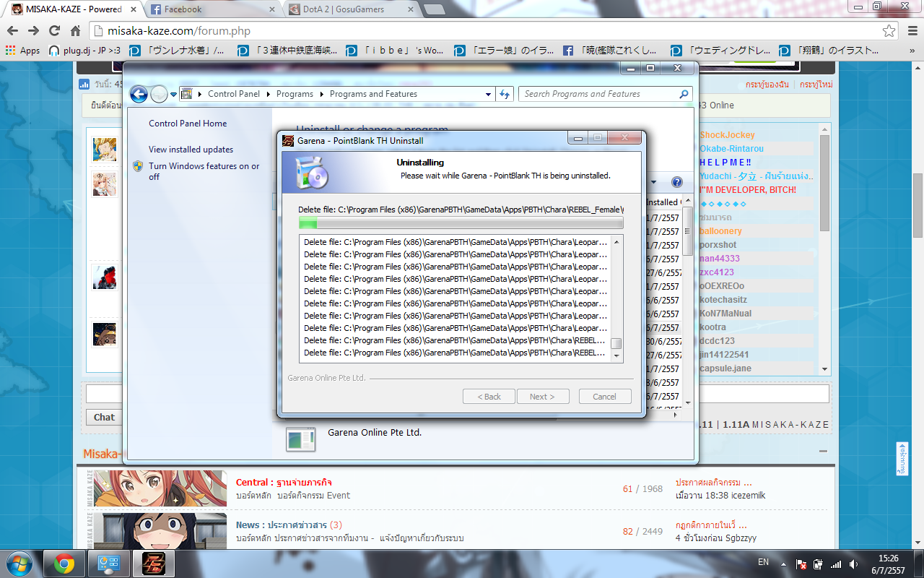The image size is (924, 578).
Task: Click View installed updates
Action: point(191,150)
